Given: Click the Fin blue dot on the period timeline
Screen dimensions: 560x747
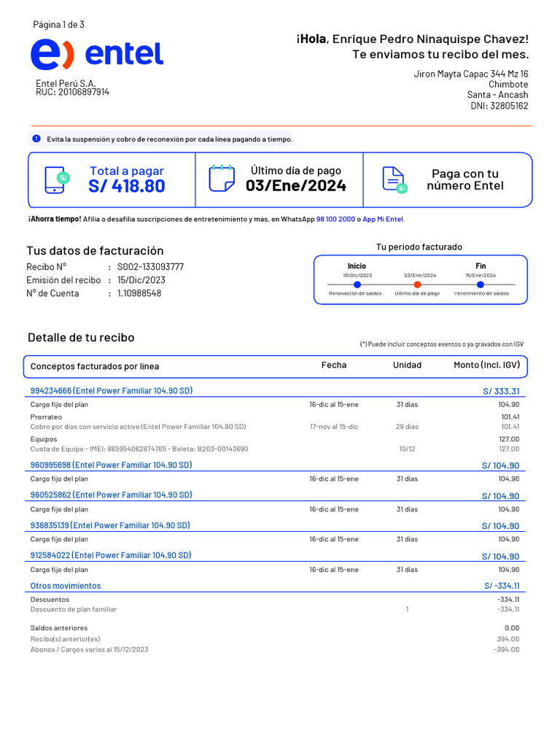Looking at the screenshot, I should click(x=481, y=285).
